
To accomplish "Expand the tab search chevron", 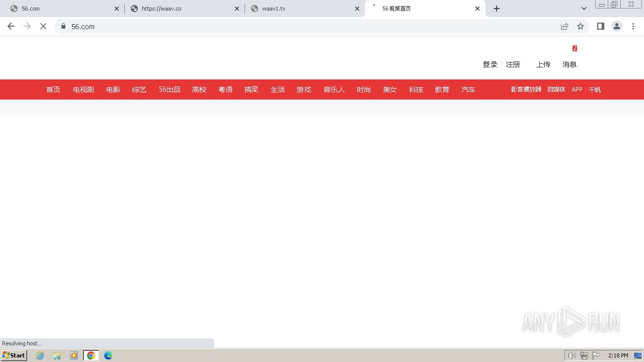I will [584, 9].
